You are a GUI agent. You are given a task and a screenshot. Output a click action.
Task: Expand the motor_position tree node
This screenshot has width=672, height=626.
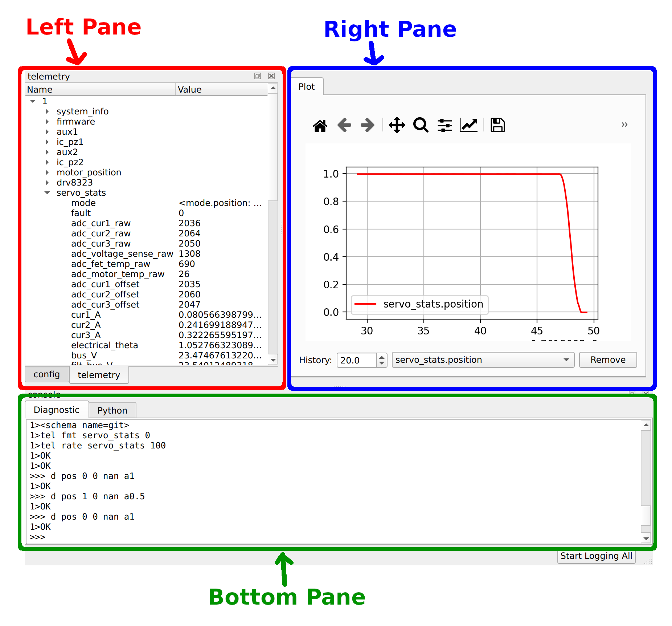(x=47, y=172)
